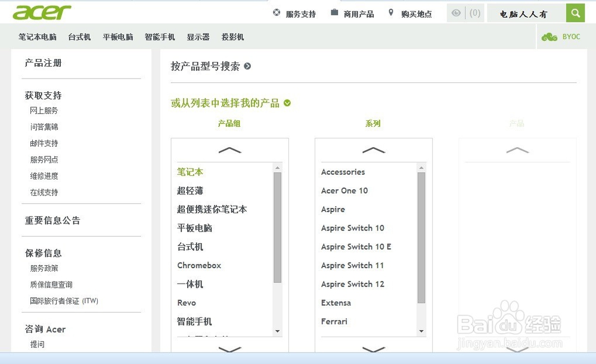Screen dimensions: 596x364
Task: Open 服务网点 sidebar link
Action: tap(44, 160)
